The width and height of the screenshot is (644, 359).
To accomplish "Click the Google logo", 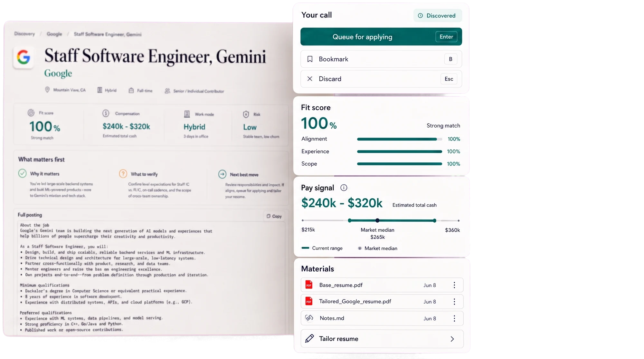I will (24, 57).
